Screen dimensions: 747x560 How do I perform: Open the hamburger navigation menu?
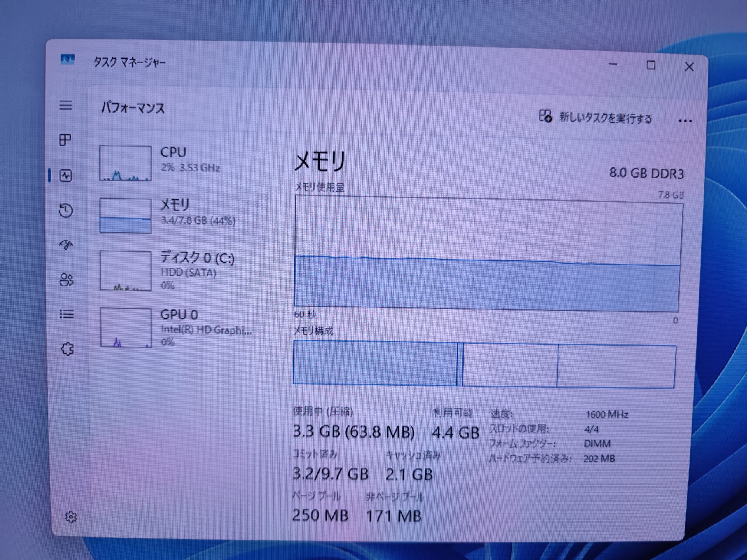click(x=66, y=105)
